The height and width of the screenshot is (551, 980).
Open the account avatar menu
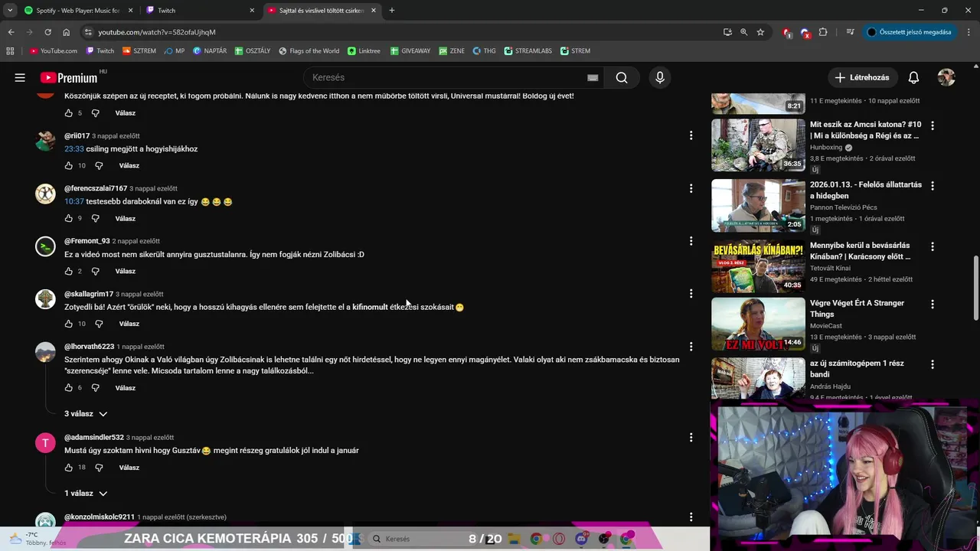[946, 77]
